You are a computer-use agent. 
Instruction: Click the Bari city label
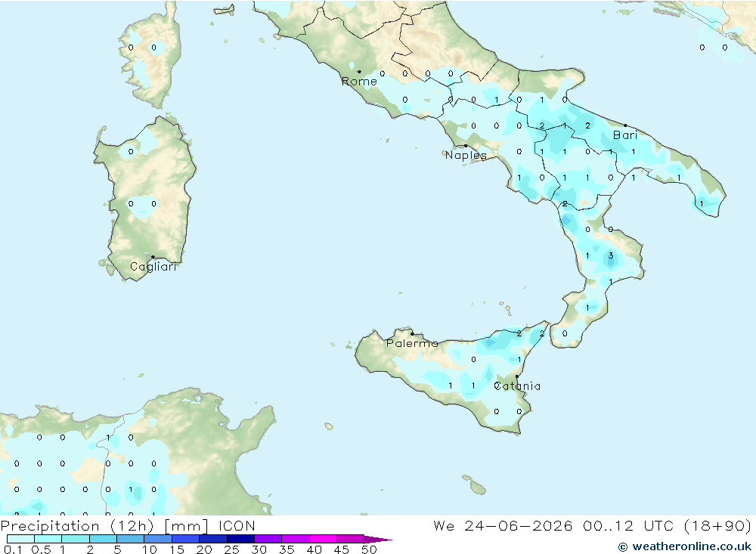[x=625, y=135]
